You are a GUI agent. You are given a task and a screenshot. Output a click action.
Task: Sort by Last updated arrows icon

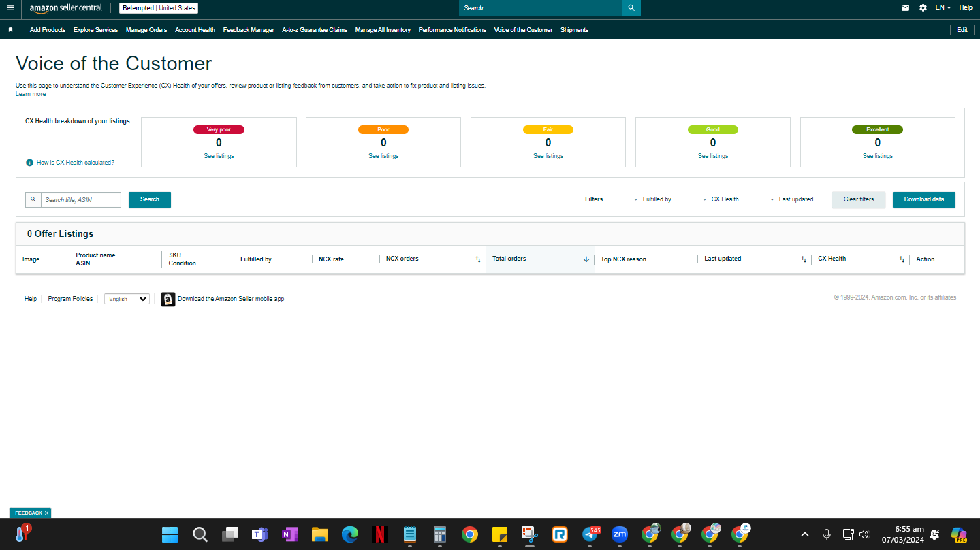[x=804, y=259]
